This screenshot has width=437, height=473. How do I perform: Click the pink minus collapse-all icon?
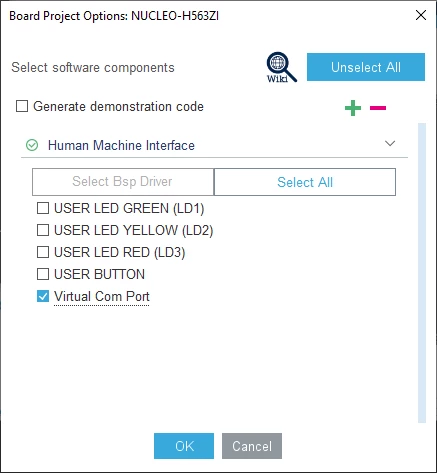pyautogui.click(x=378, y=108)
